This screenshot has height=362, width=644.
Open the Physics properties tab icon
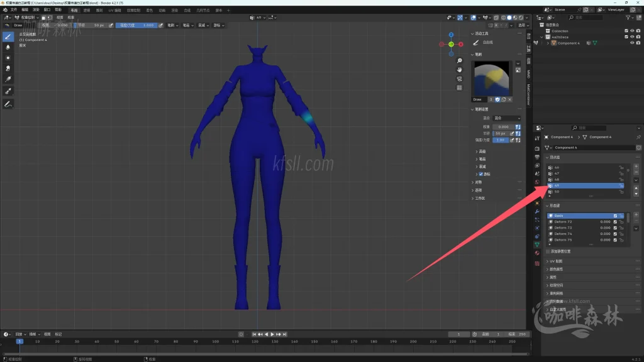[537, 228]
